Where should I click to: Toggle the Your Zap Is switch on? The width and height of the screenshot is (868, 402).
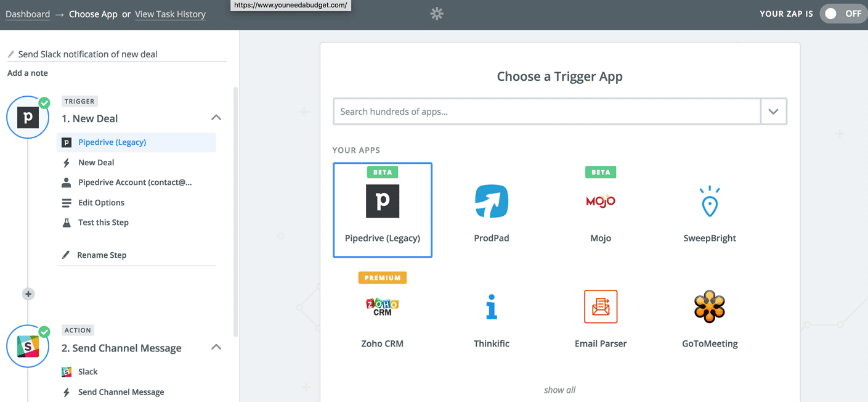point(843,14)
